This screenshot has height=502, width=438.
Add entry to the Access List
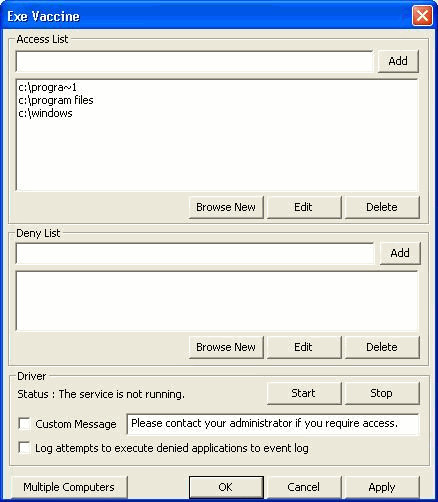click(x=398, y=61)
